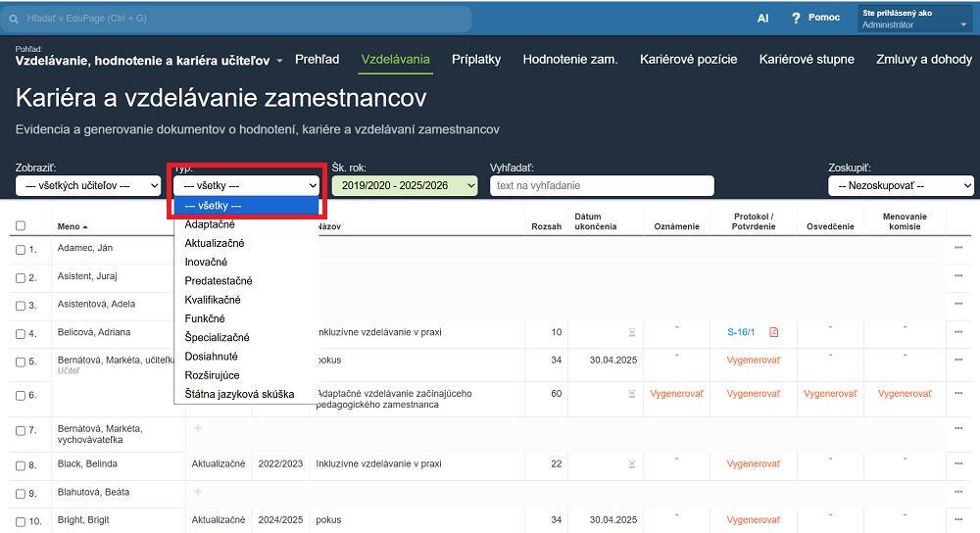Choose Inovačné from the type list
Image resolution: width=980 pixels, height=533 pixels.
(206, 262)
